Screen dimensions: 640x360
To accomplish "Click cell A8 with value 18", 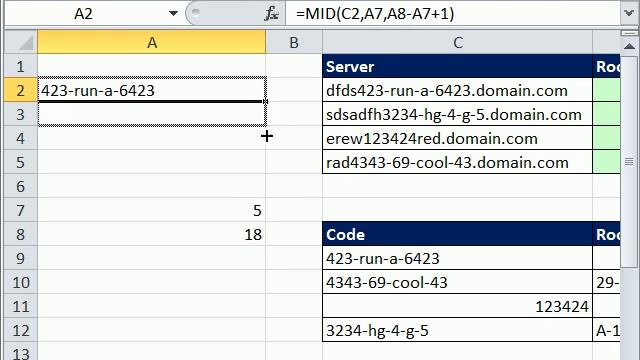I will click(151, 235).
